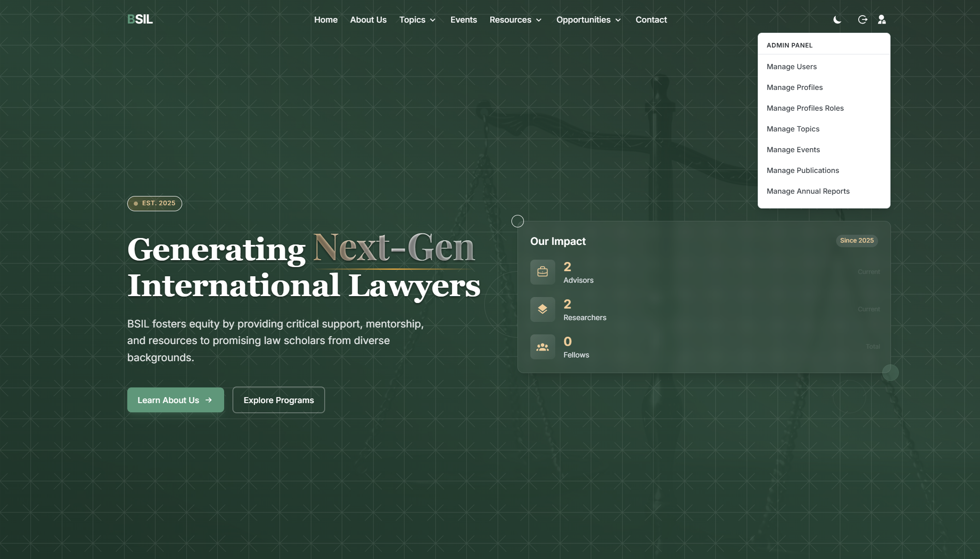Open the About Us page
Screen dimensions: 980x559
(368, 20)
